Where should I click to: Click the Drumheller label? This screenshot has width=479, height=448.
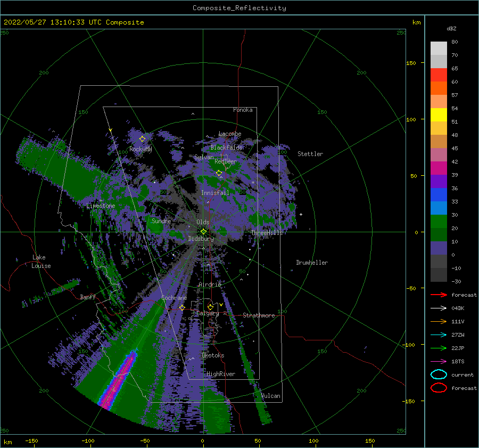click(x=312, y=263)
